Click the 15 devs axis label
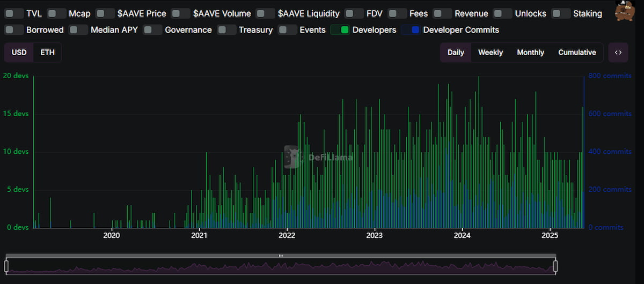 coord(16,114)
